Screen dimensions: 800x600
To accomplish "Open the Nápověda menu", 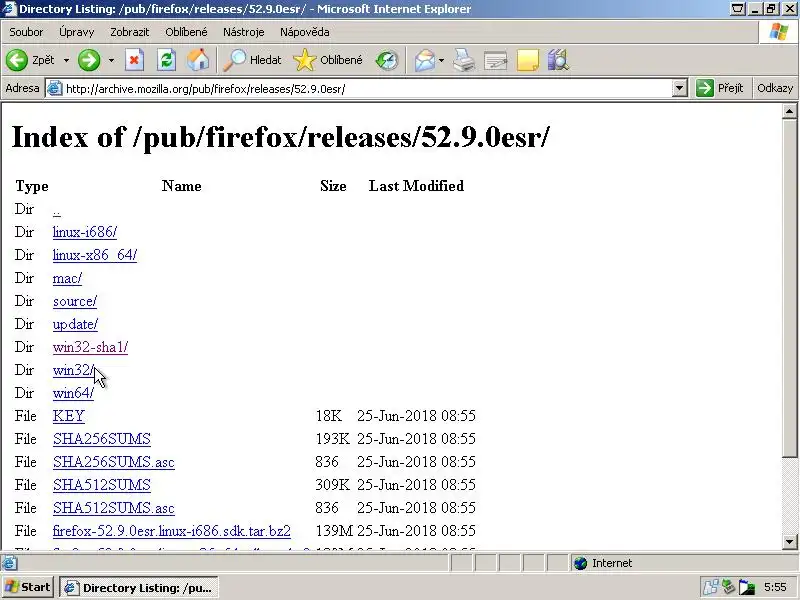I will (305, 32).
